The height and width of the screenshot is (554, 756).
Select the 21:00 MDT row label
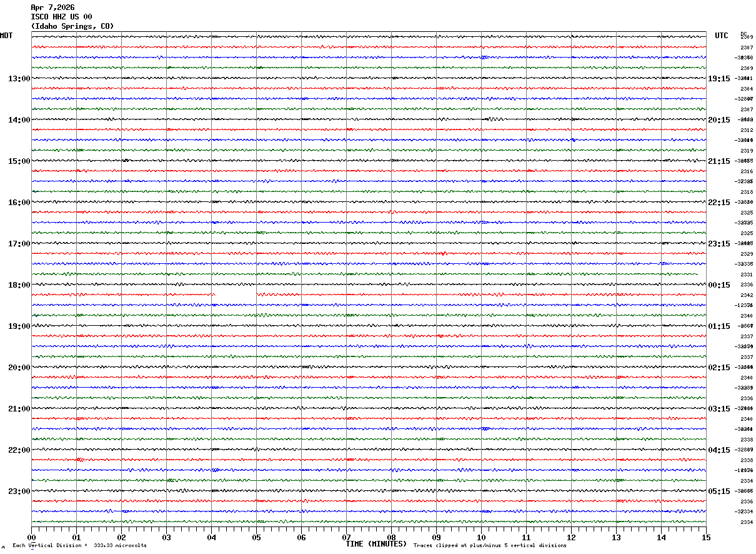[x=19, y=409]
